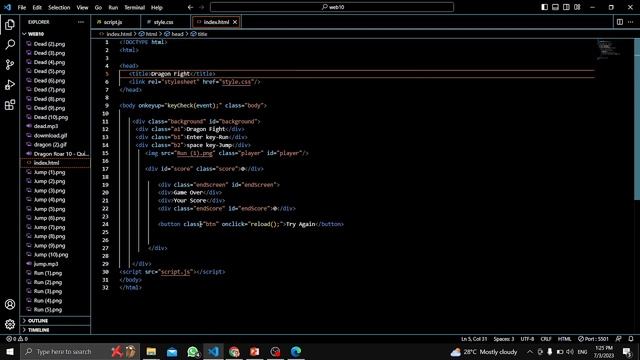Image resolution: width=640 pixels, height=360 pixels.
Task: Open Microsoft Edge from the taskbar
Action: [296, 351]
